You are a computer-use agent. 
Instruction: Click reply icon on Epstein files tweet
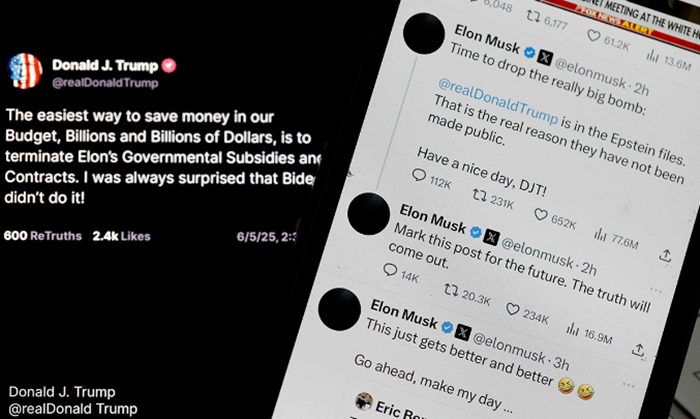(x=418, y=174)
